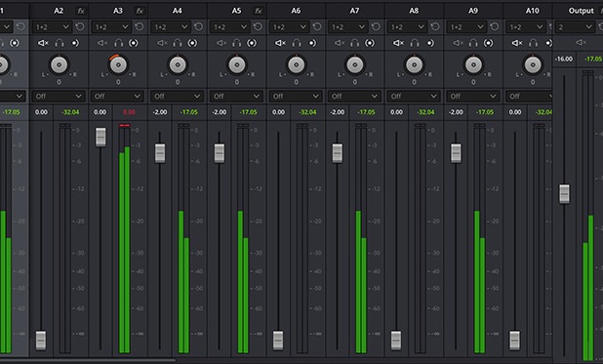The image size is (603, 364).
Task: Toggle mute speaker icon on track A5
Action: click(221, 43)
